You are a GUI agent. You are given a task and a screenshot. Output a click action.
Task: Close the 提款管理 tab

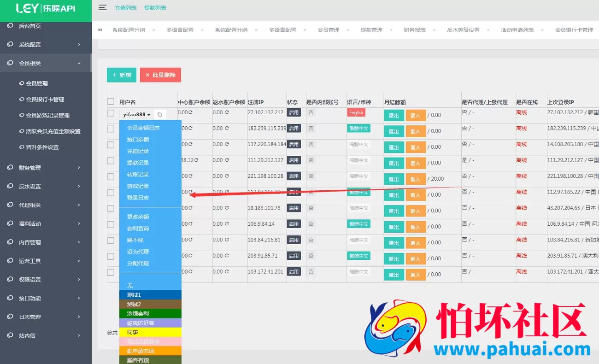click(x=391, y=30)
